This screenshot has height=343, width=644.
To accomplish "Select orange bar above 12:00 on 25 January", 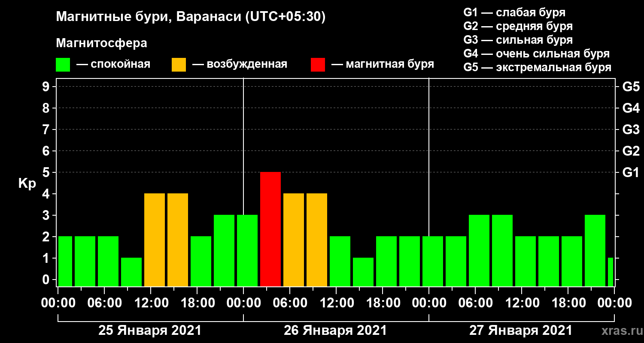I will (x=155, y=240).
